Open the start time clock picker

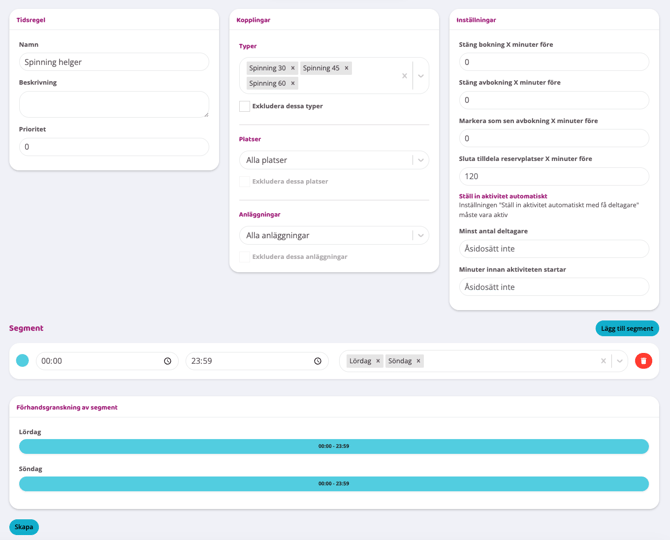click(168, 361)
